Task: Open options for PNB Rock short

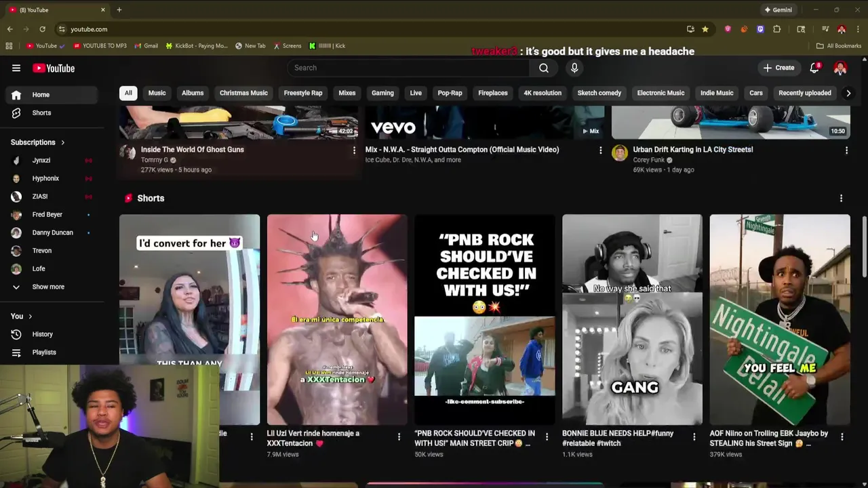Action: [x=546, y=437]
